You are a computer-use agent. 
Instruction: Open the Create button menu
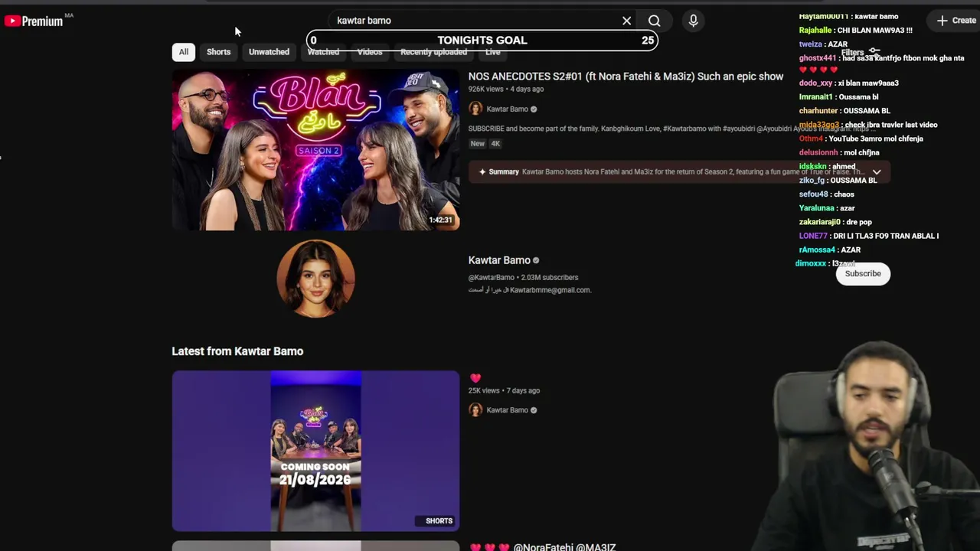(x=956, y=21)
